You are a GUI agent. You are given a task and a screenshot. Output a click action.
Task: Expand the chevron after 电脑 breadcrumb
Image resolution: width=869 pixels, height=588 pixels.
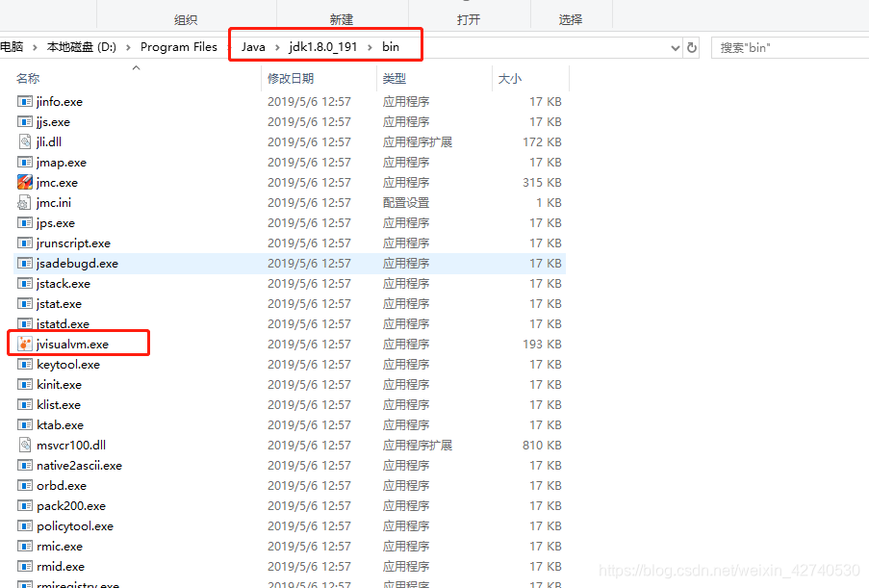35,47
